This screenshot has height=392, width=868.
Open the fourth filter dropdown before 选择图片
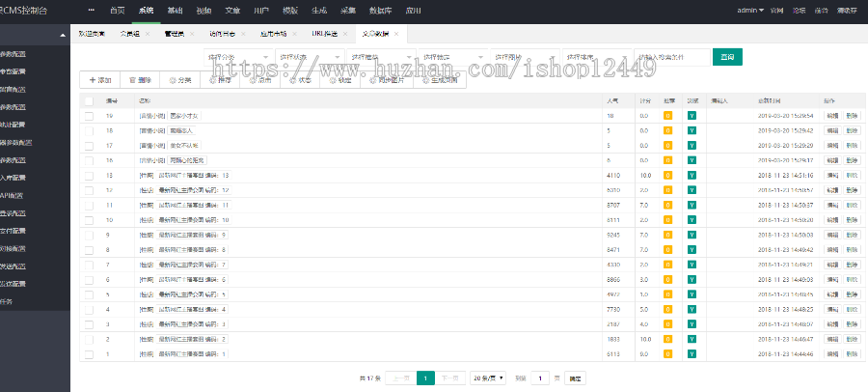[453, 57]
